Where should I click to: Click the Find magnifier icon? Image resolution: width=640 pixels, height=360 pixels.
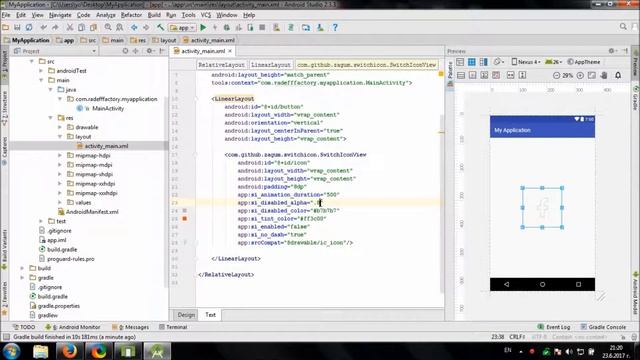click(108, 28)
